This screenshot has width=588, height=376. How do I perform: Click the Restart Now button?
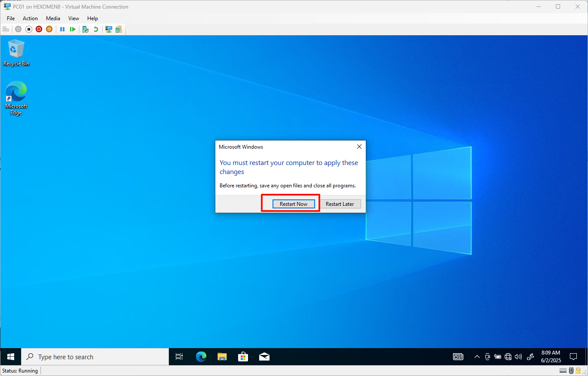pyautogui.click(x=294, y=204)
